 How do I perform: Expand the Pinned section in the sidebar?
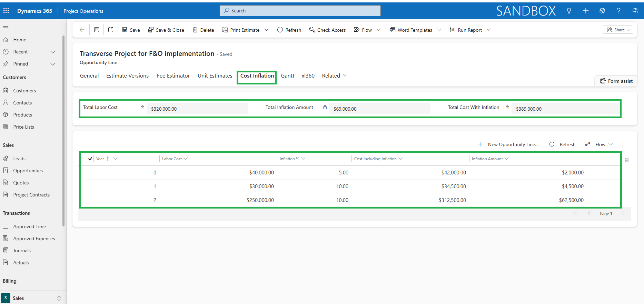click(x=53, y=64)
